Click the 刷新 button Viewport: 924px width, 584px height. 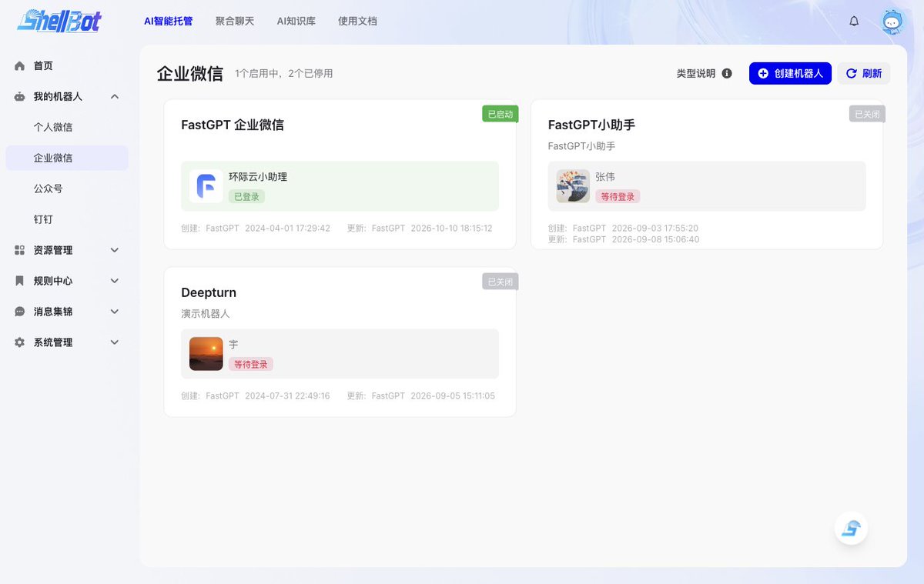tap(863, 74)
